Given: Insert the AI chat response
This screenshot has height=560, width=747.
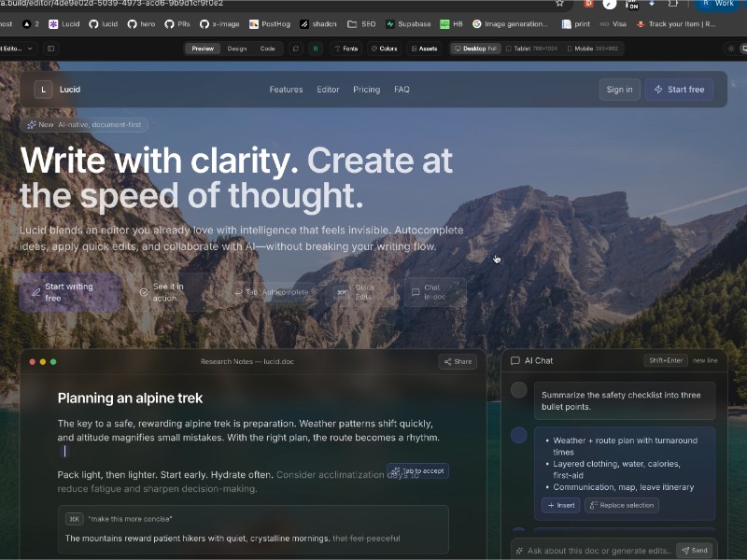Looking at the screenshot, I should (560, 505).
